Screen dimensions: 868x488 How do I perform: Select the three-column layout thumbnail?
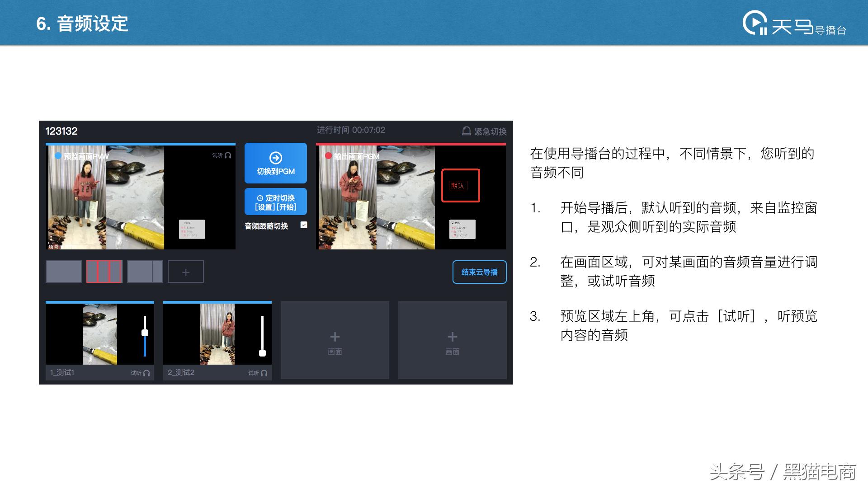pyautogui.click(x=104, y=272)
